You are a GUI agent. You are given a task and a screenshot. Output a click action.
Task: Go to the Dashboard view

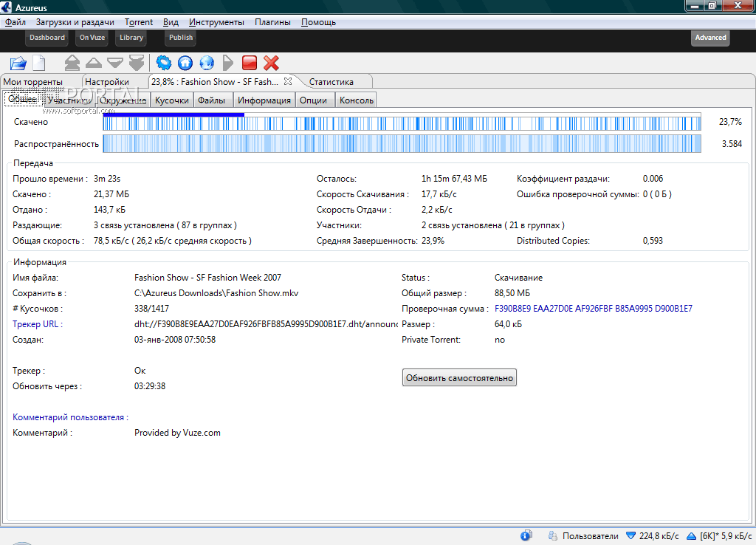[47, 38]
